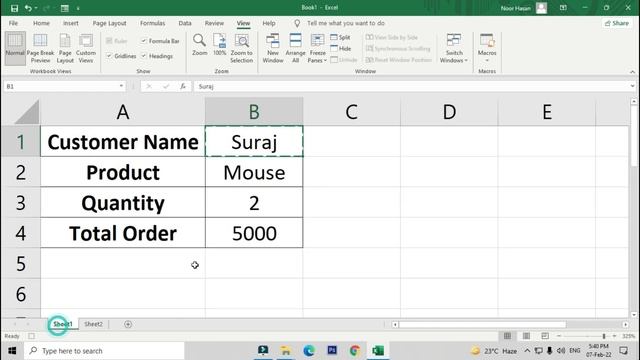Switch to the Sheet2 tab

93,324
